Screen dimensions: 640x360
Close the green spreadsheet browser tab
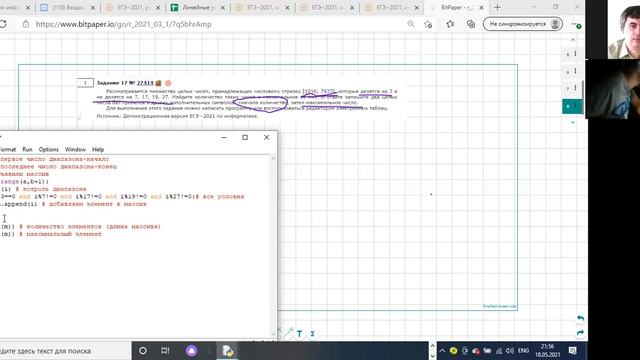point(223,7)
